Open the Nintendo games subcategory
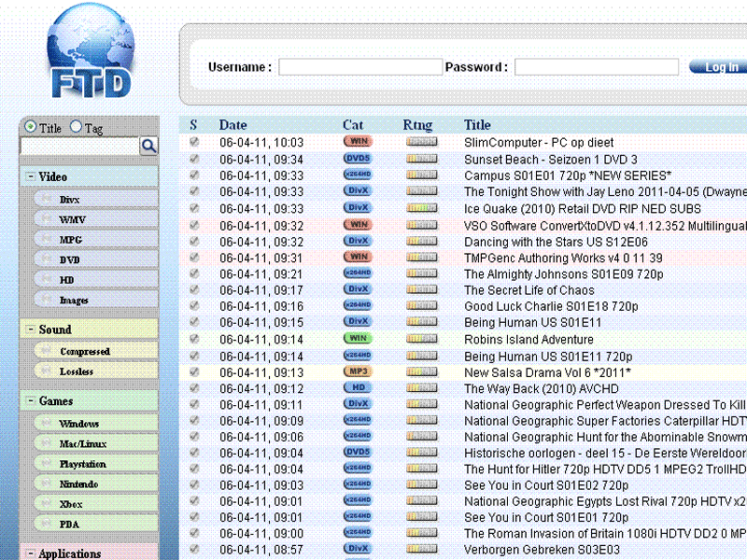 [96, 483]
